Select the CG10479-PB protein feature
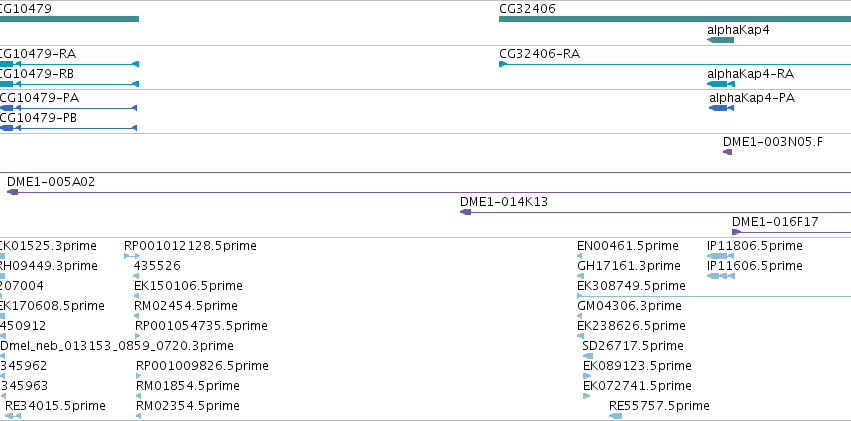This screenshot has width=851, height=421. [x=68, y=128]
